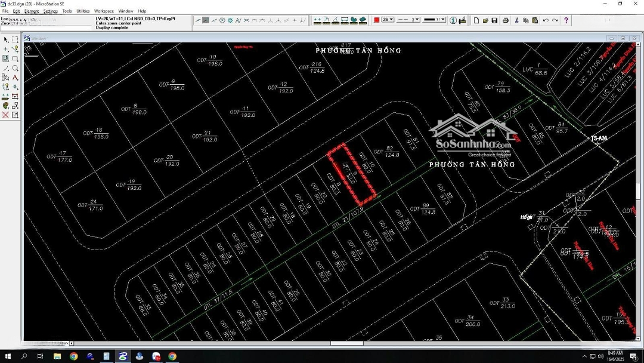
Task: Click the Save design icon
Action: (494, 20)
